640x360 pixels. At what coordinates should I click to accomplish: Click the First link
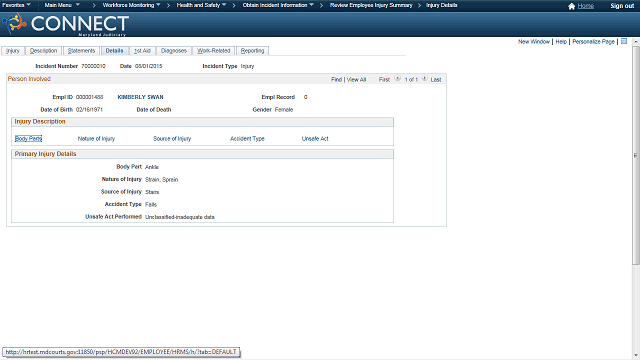pyautogui.click(x=384, y=80)
